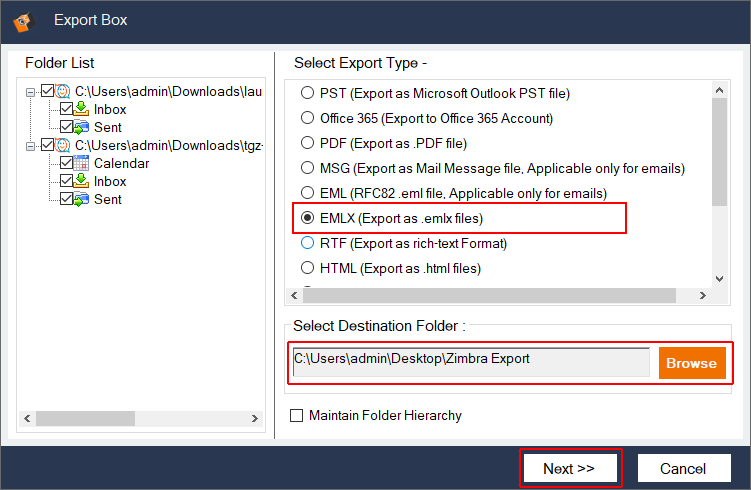Click the Cancel button
The width and height of the screenshot is (751, 490).
coord(683,468)
